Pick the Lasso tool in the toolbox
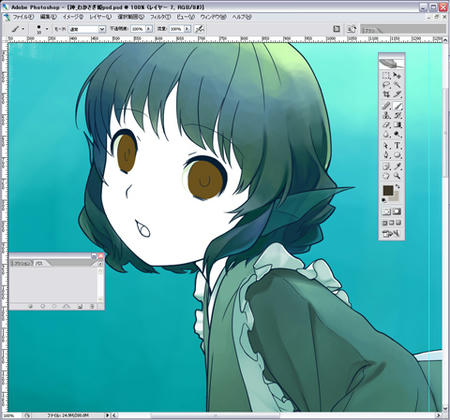The width and height of the screenshot is (450, 420). click(387, 85)
